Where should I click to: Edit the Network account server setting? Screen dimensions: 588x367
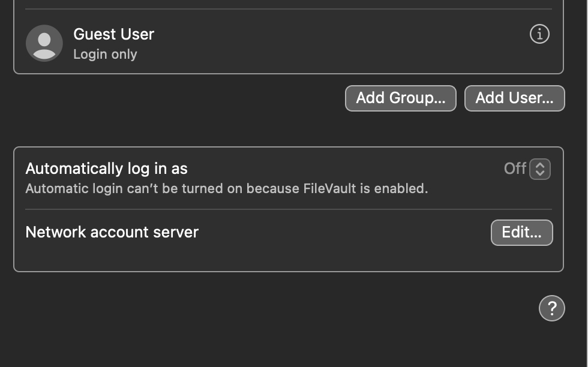(521, 233)
